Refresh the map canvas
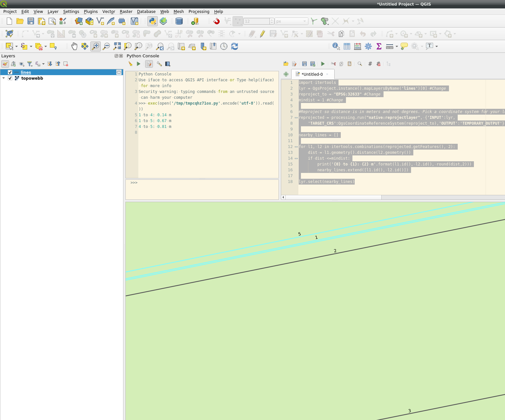Screen dimensions: 505x420 point(235,46)
